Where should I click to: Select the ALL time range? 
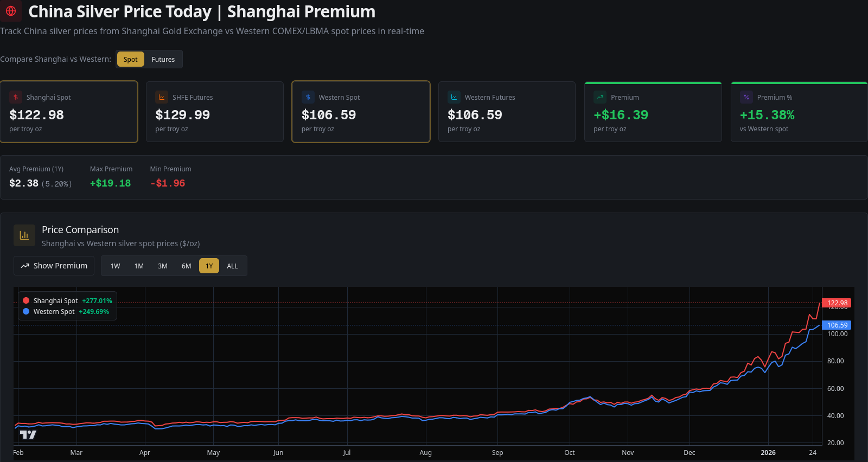click(232, 266)
